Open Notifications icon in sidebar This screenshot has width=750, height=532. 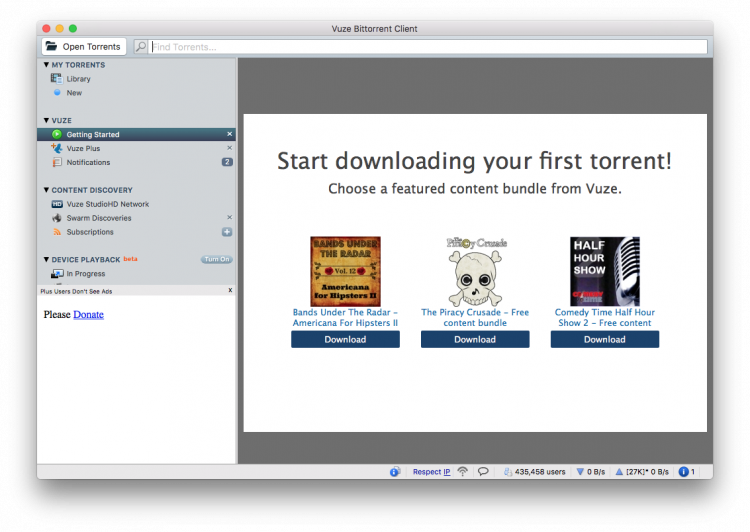pyautogui.click(x=57, y=162)
